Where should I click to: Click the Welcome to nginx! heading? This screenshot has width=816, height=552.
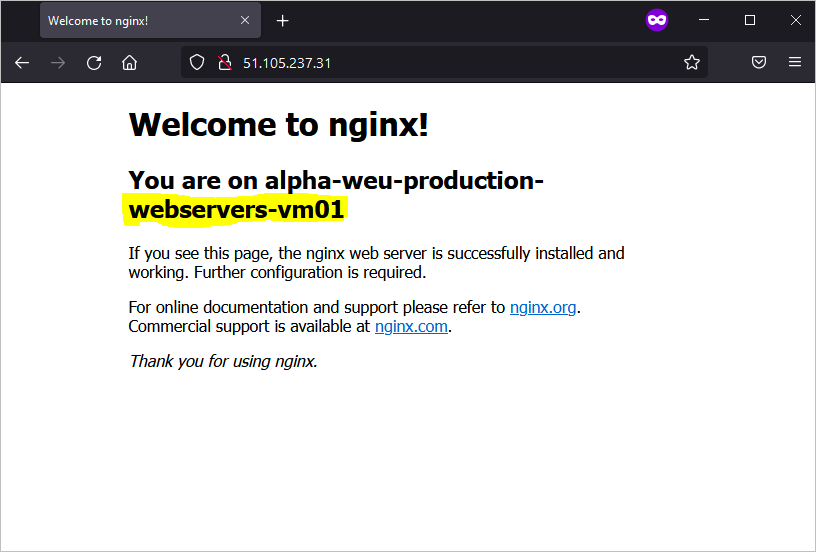(278, 125)
